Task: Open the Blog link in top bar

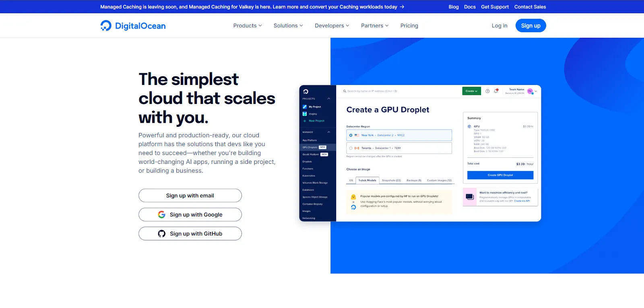Action: point(454,7)
